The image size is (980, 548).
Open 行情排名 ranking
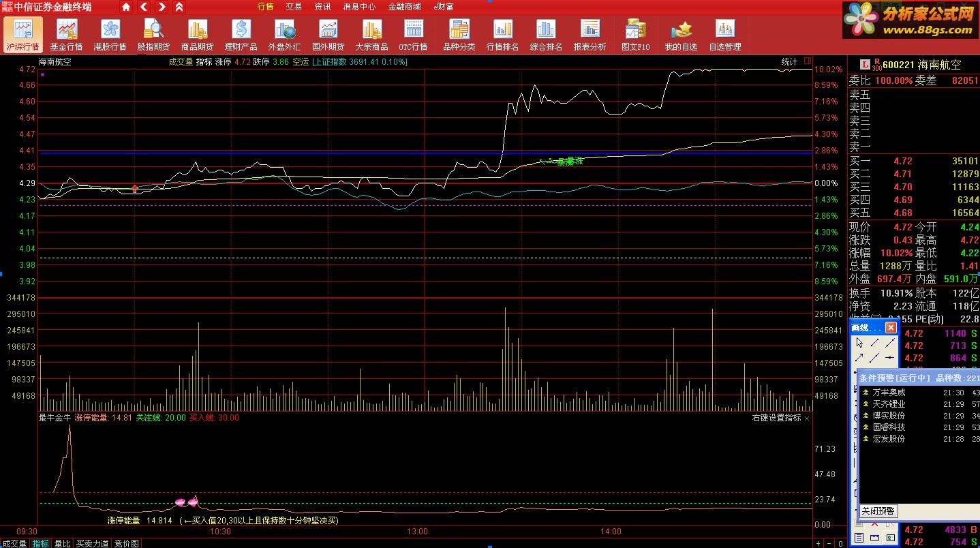(x=502, y=35)
